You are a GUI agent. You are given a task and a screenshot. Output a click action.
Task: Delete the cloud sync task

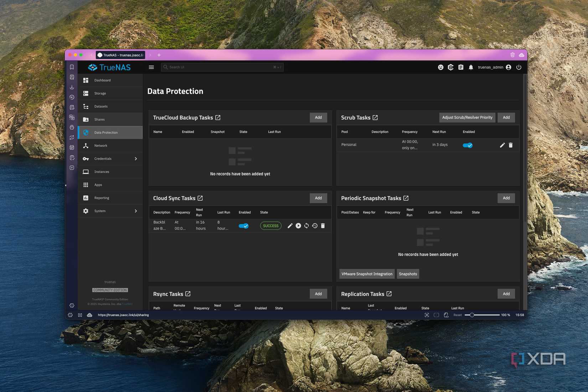coord(323,226)
